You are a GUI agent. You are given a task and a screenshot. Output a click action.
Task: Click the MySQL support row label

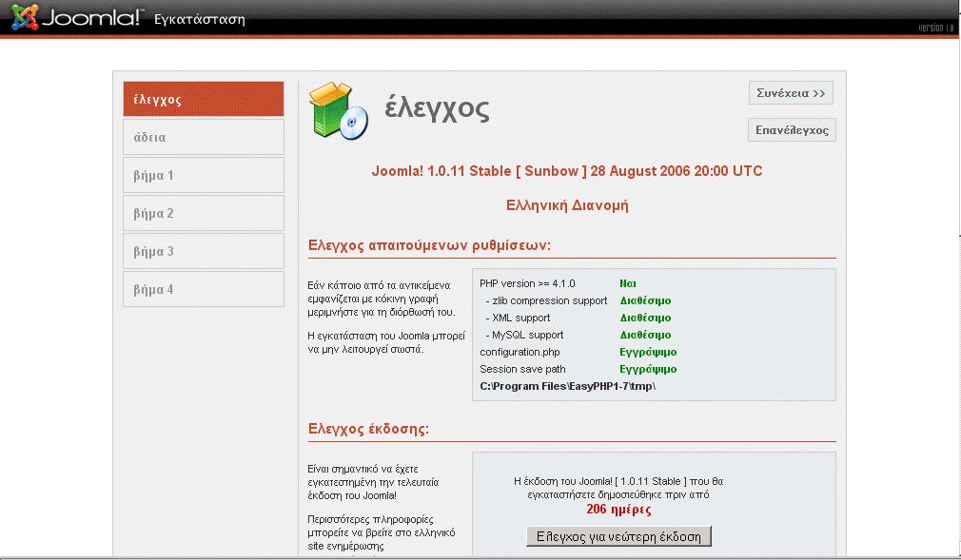click(x=524, y=335)
